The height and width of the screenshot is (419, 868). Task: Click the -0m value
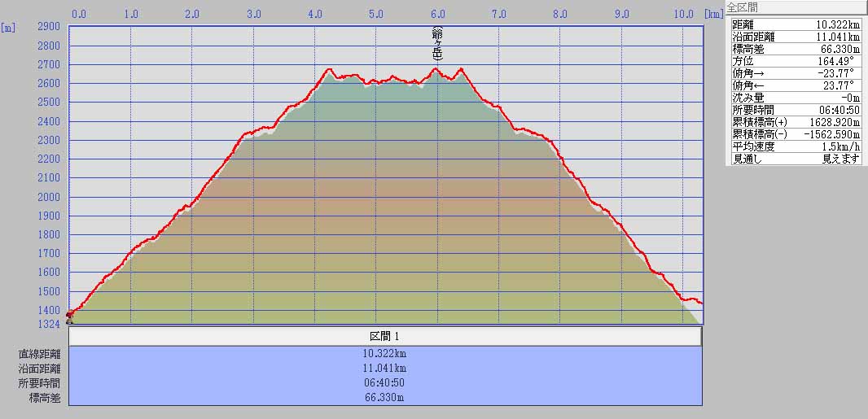pos(850,98)
